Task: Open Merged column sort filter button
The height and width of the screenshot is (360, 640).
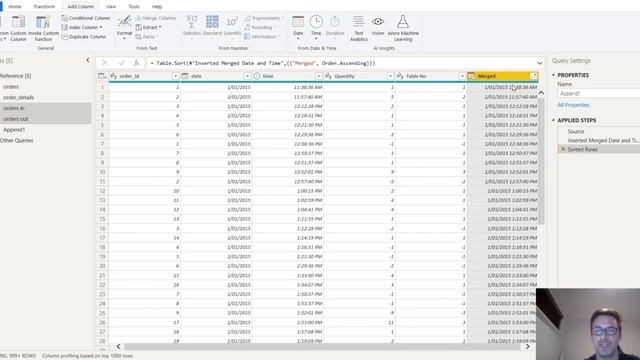Action: pyautogui.click(x=533, y=76)
